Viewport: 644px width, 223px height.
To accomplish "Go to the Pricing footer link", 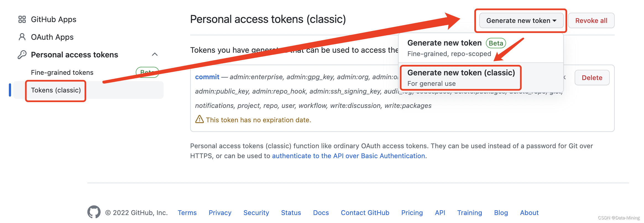I will [x=412, y=213].
